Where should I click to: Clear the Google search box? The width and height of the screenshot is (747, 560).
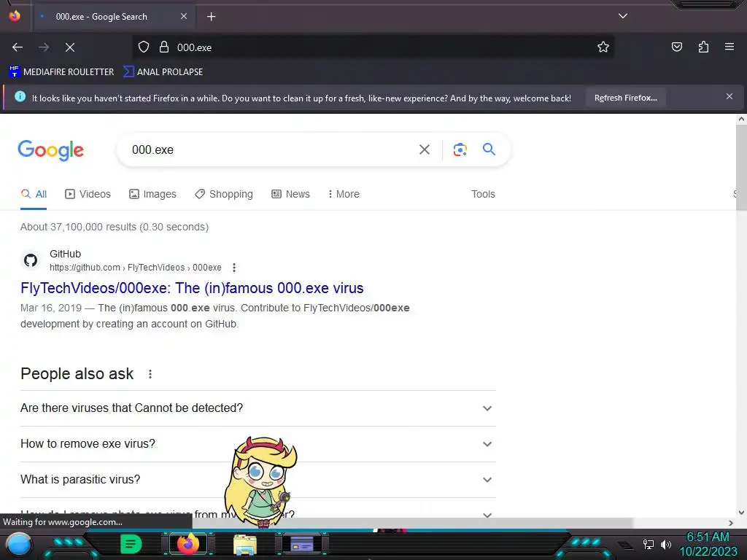click(424, 149)
